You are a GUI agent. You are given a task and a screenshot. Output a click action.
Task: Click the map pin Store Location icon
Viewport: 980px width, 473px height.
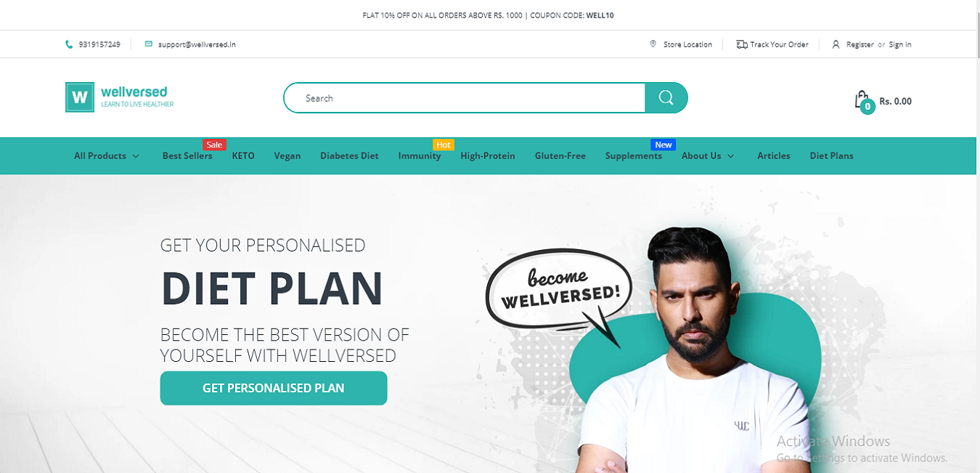[653, 44]
